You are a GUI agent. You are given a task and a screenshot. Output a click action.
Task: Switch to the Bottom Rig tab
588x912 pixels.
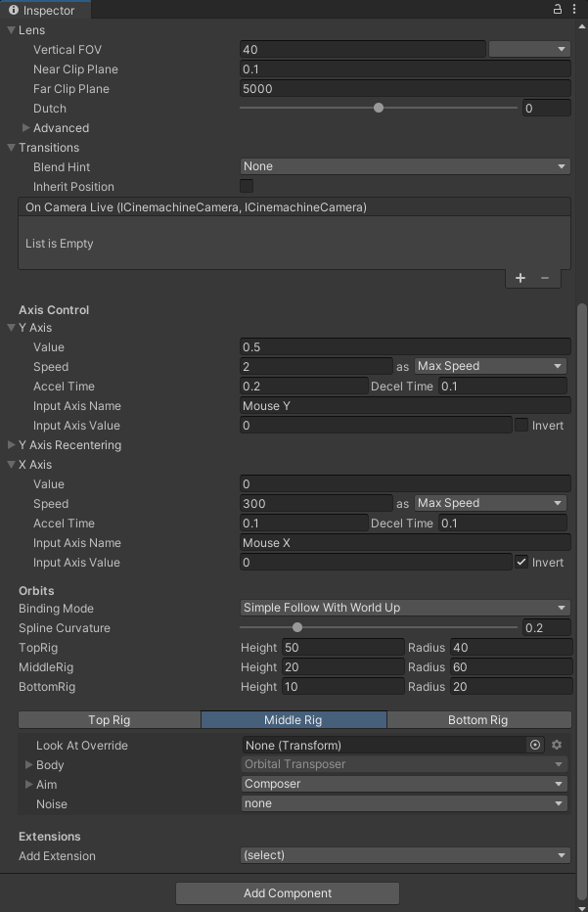coord(477,720)
